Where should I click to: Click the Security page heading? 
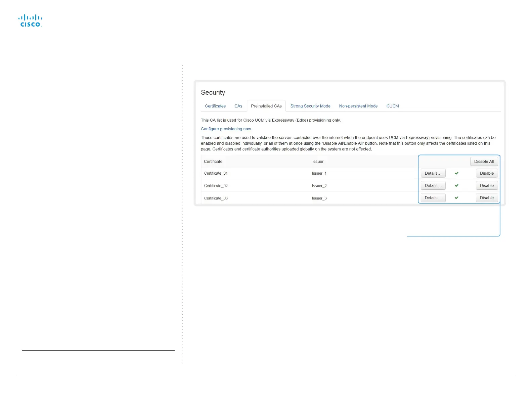(x=213, y=93)
